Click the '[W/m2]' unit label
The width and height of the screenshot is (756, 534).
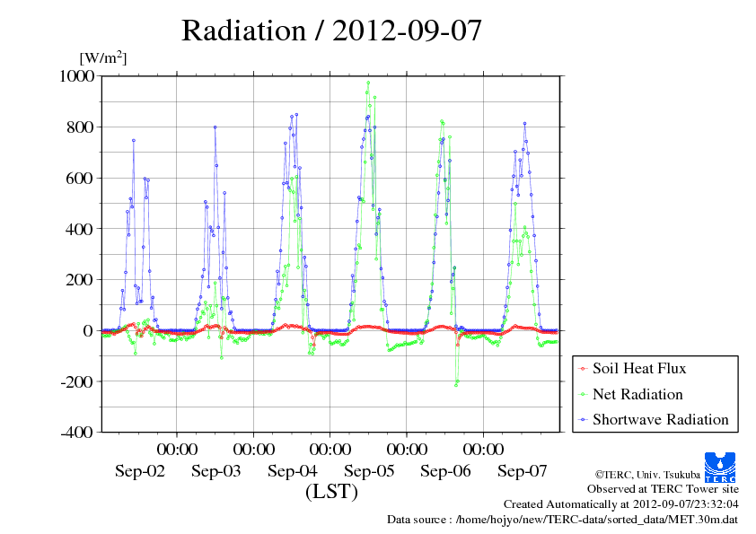[102, 57]
